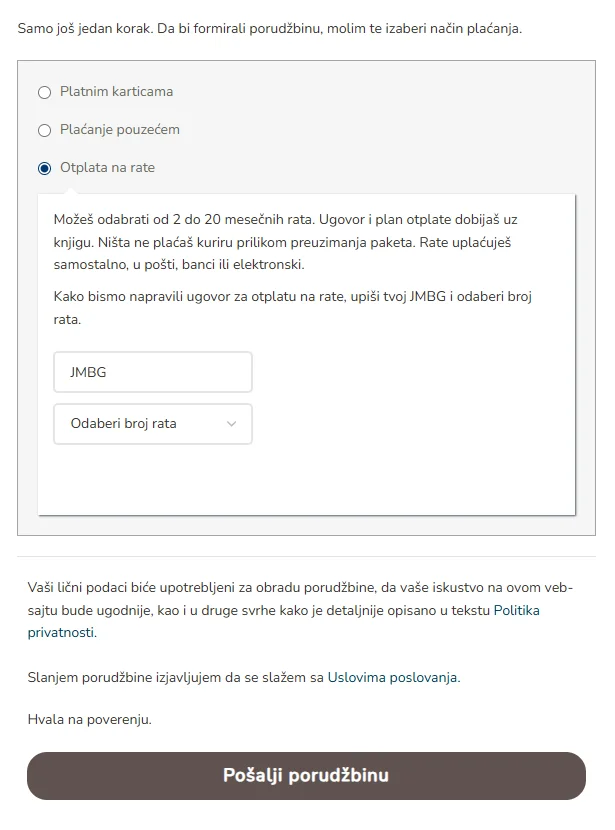The height and width of the screenshot is (830, 615).
Task: Click the chevron arrow in installments dropdown
Action: coord(232,424)
